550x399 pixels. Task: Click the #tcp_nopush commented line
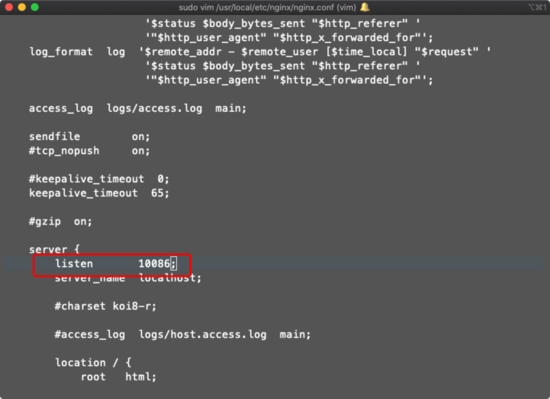(89, 151)
